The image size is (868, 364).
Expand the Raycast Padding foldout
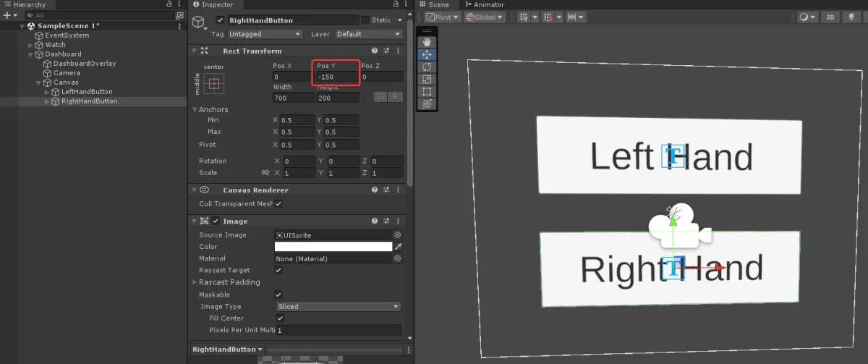(195, 282)
